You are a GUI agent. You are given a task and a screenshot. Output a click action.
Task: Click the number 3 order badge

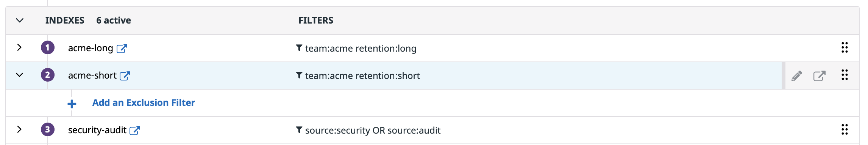(48, 129)
